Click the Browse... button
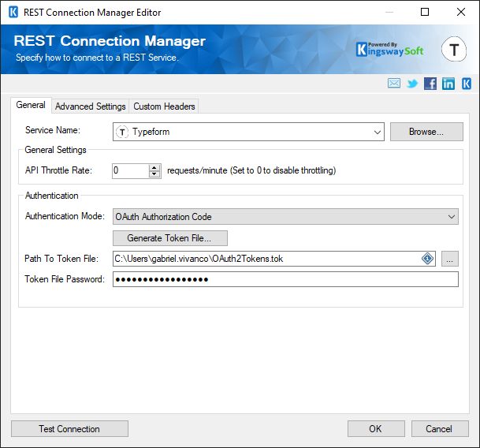480x448 pixels. tap(426, 132)
